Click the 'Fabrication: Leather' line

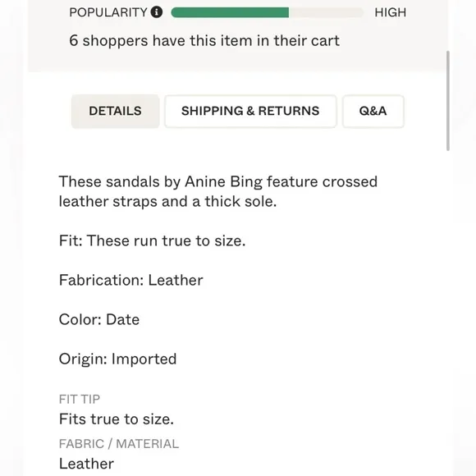pyautogui.click(x=130, y=280)
